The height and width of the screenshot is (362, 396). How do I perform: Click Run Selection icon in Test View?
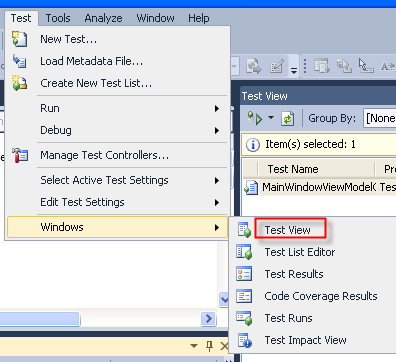tap(255, 118)
